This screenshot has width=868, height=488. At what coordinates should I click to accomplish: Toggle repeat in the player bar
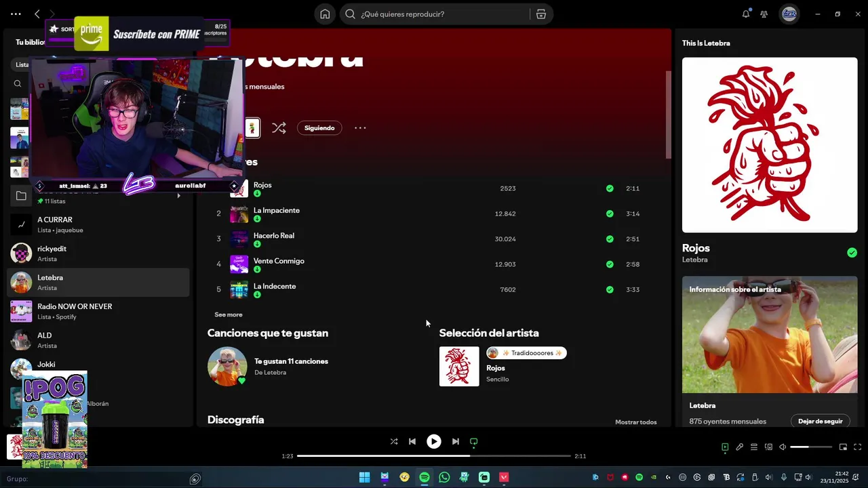point(474,441)
